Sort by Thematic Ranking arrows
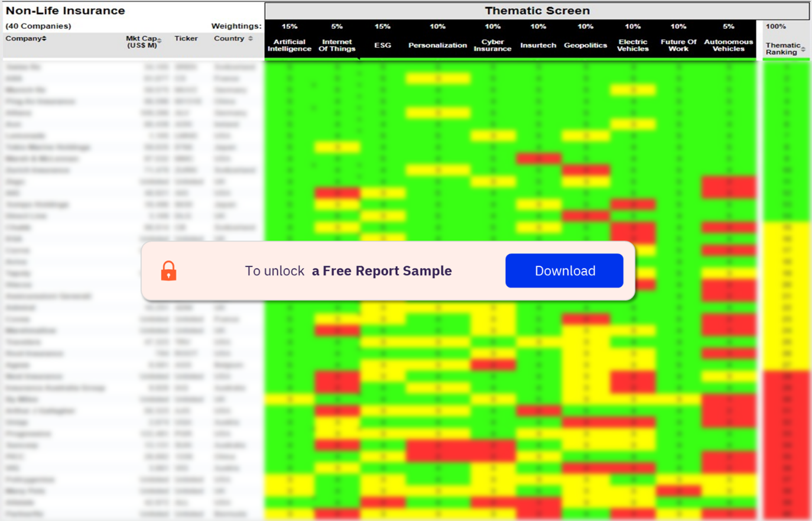The width and height of the screenshot is (812, 521). click(803, 49)
